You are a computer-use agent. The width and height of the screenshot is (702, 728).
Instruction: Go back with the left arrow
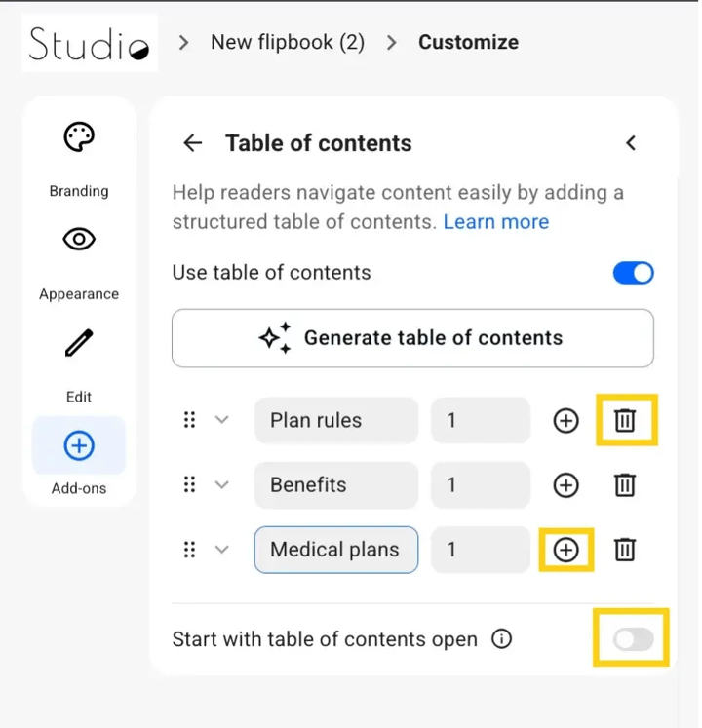click(x=192, y=143)
